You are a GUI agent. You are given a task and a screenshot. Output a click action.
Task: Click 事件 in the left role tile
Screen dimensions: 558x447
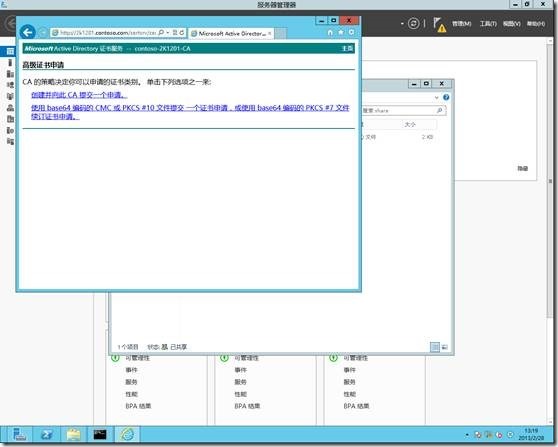131,370
